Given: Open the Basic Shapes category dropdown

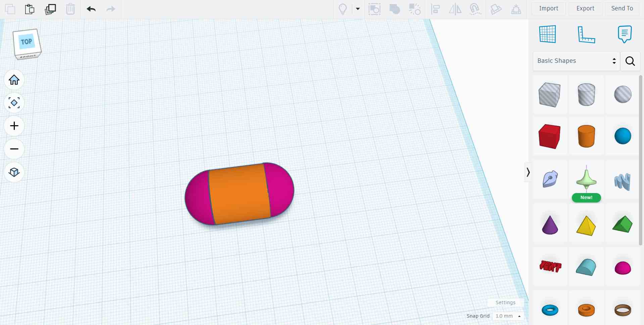Looking at the screenshot, I should 576,61.
